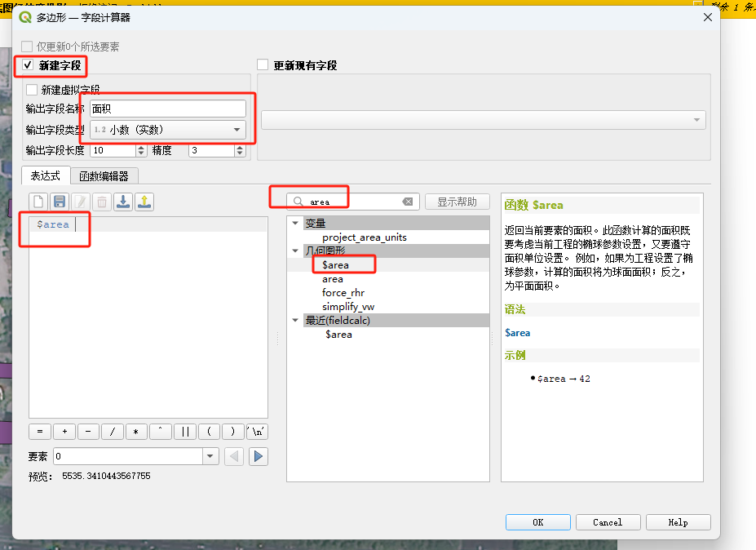756x550 pixels.
Task: Click the OK button
Action: (x=537, y=522)
